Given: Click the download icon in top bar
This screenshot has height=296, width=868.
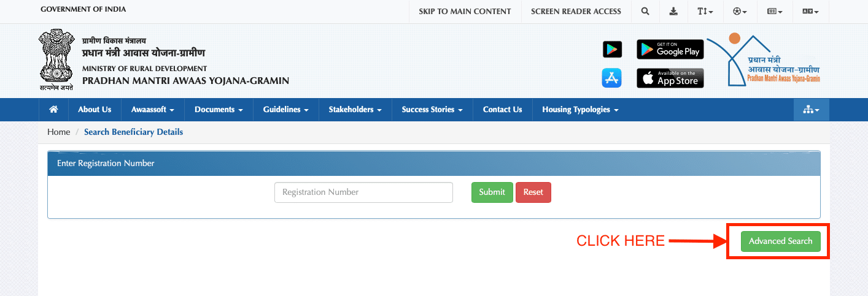Looking at the screenshot, I should tap(673, 12).
